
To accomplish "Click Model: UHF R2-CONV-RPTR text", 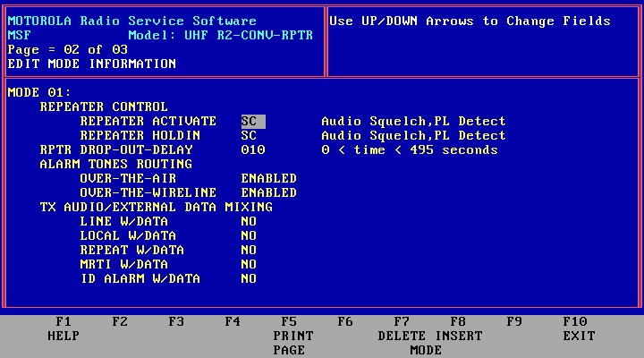I will point(221,35).
